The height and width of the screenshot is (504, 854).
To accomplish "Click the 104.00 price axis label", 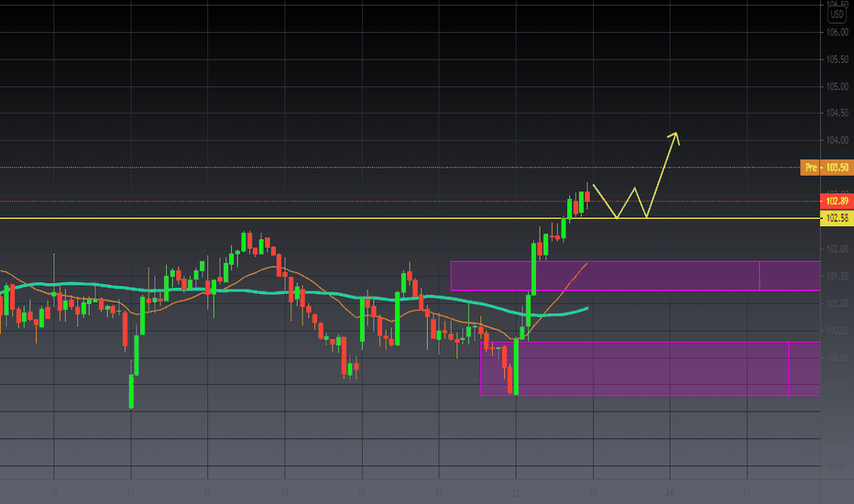I will click(838, 140).
